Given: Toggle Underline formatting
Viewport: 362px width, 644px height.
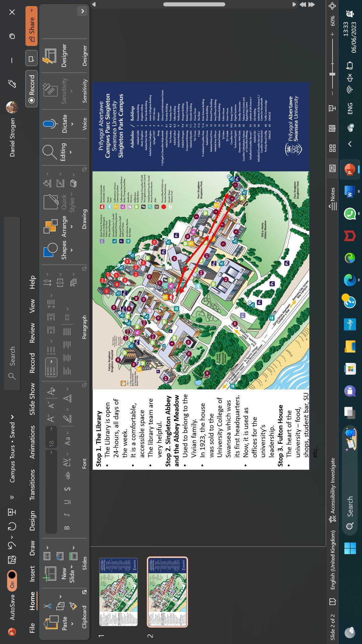Looking at the screenshot, I should 67,502.
